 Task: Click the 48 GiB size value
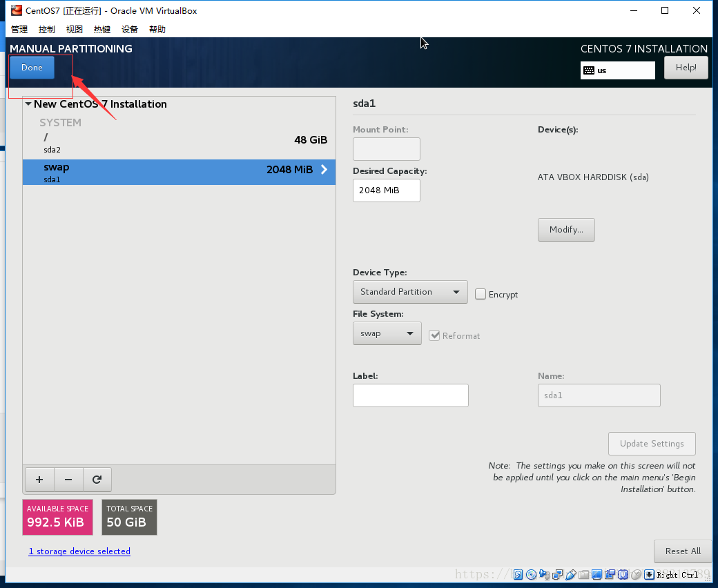click(311, 140)
